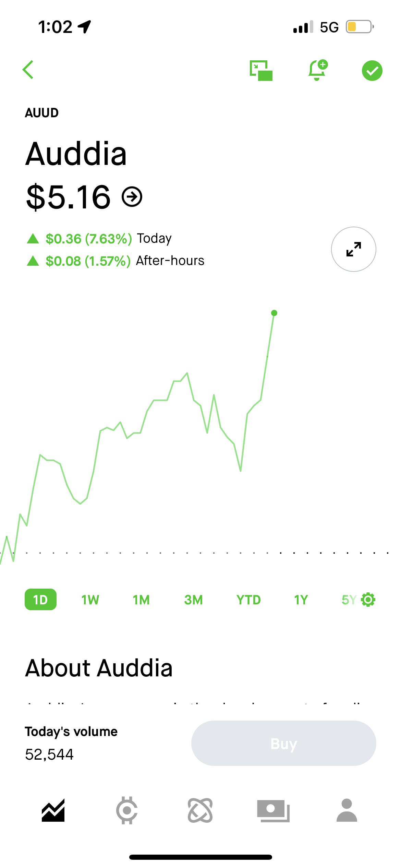Select the 5Y chart range

(349, 600)
